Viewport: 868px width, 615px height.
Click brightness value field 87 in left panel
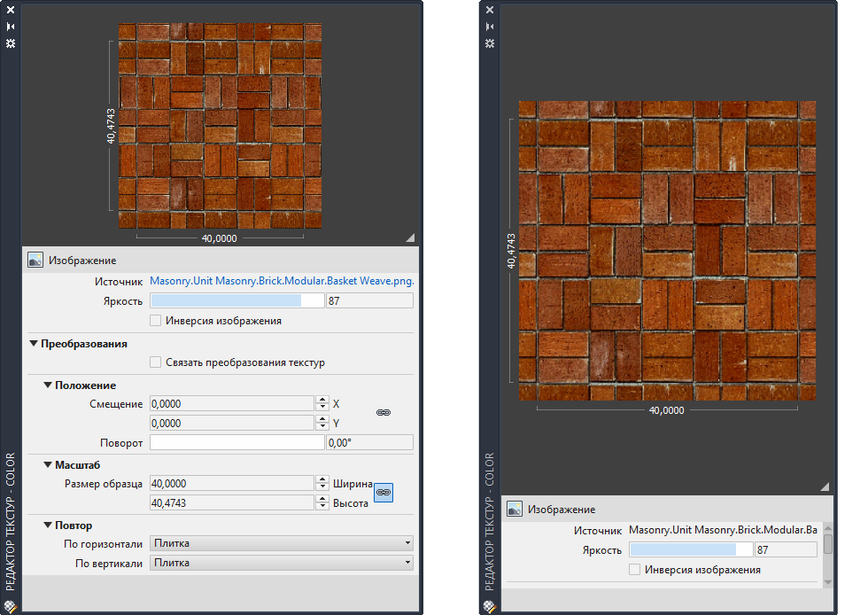369,300
